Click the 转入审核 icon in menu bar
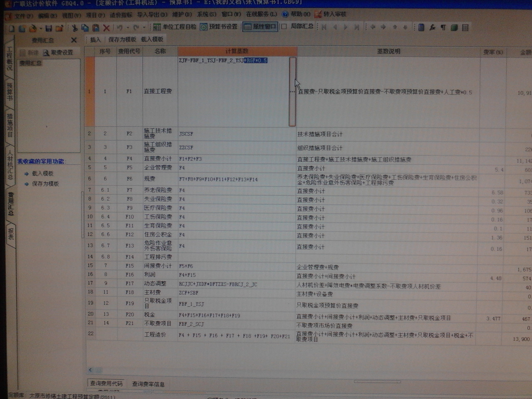The image size is (532, 399). click(318, 14)
